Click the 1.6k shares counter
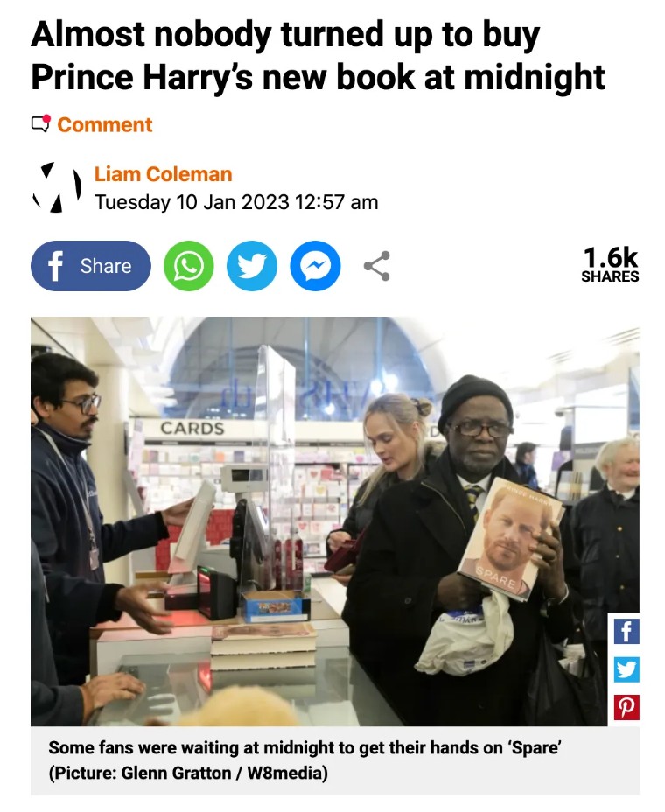The width and height of the screenshot is (665, 812). point(610,264)
